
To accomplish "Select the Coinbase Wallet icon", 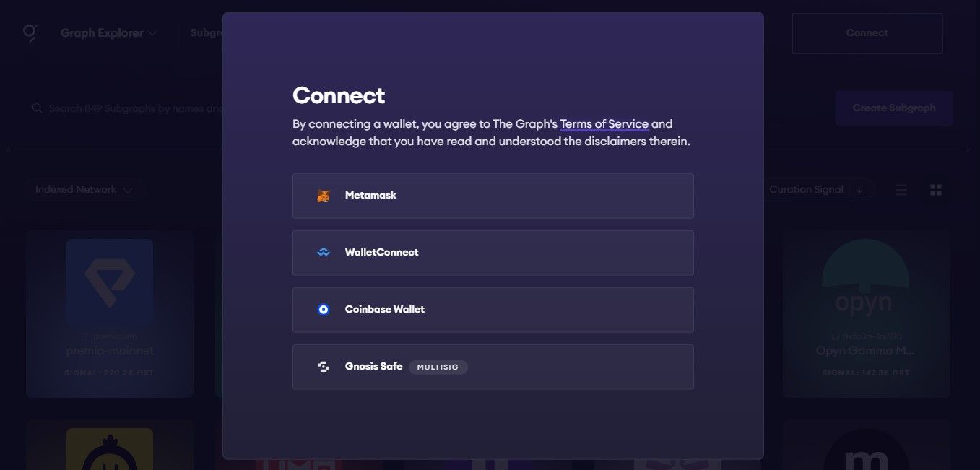I will [323, 309].
